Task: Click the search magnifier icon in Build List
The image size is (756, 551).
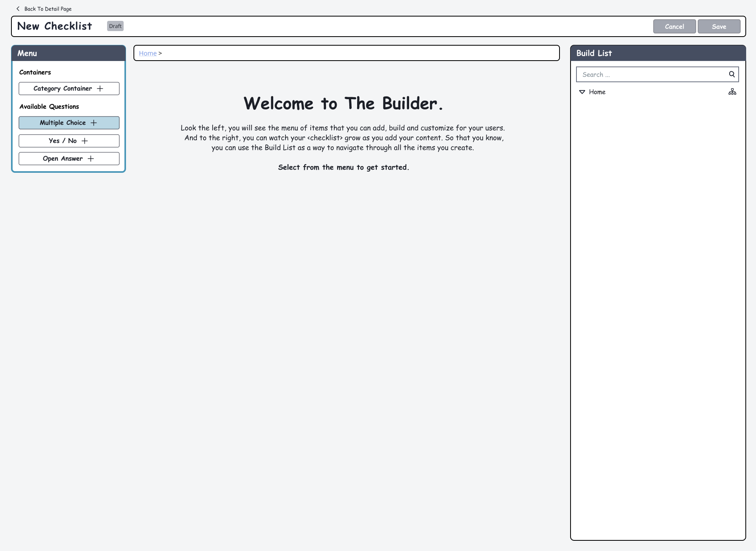Action: point(732,74)
